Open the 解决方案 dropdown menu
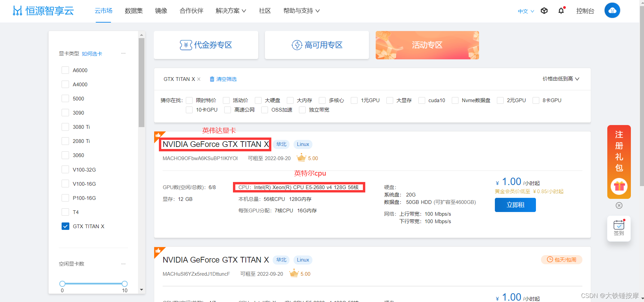The image size is (644, 302). (x=231, y=11)
